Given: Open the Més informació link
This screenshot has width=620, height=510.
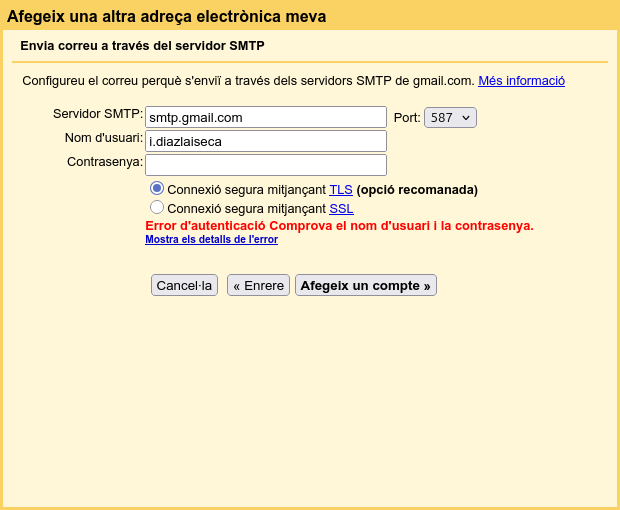Looking at the screenshot, I should point(521,81).
